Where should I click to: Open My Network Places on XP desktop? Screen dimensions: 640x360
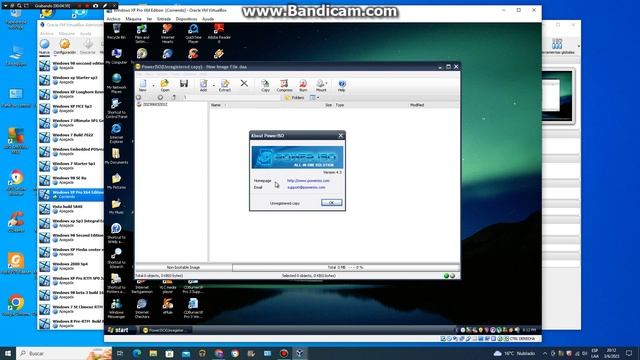pos(116,83)
